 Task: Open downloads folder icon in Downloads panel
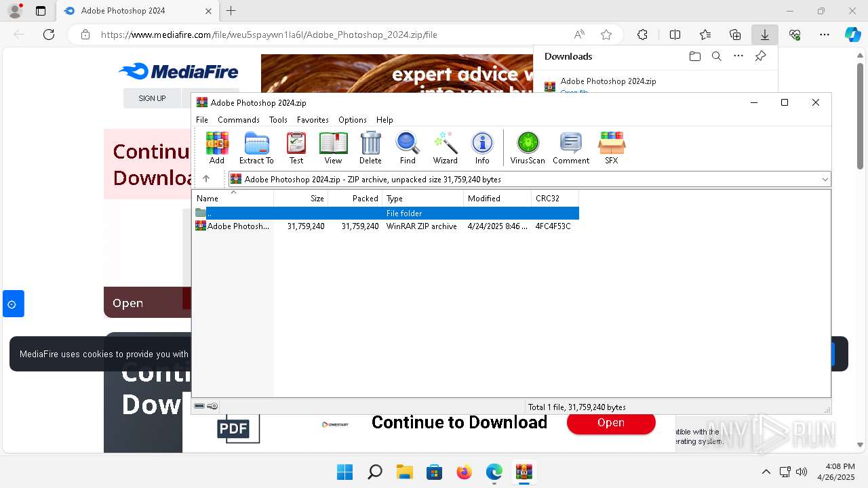pos(694,56)
